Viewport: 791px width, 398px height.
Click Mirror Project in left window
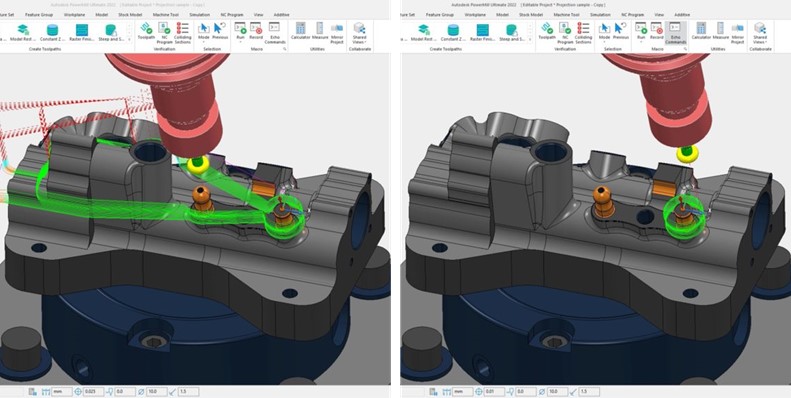click(336, 33)
